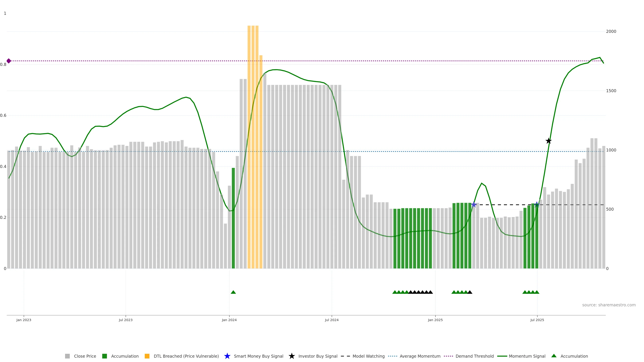The image size is (644, 362).
Task: Click the Jul 2023 x-axis tick label
Action: point(125,320)
